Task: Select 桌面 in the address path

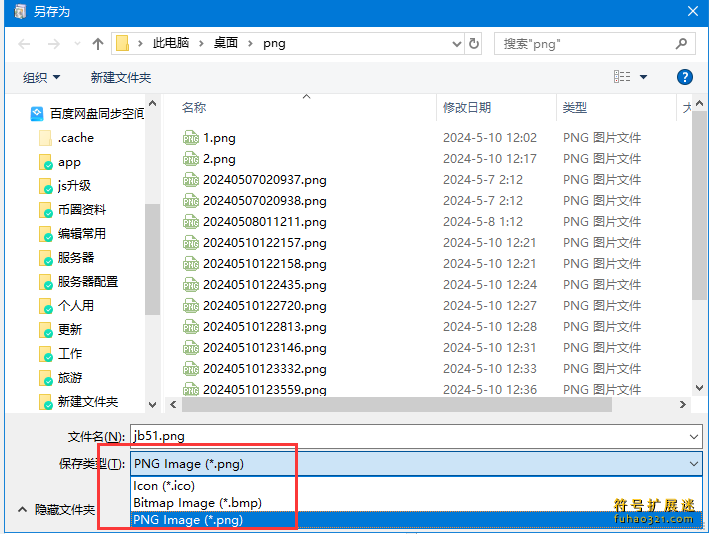Action: coord(226,43)
